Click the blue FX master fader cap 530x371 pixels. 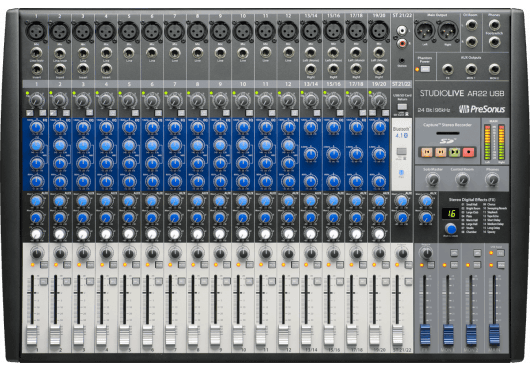click(x=425, y=335)
